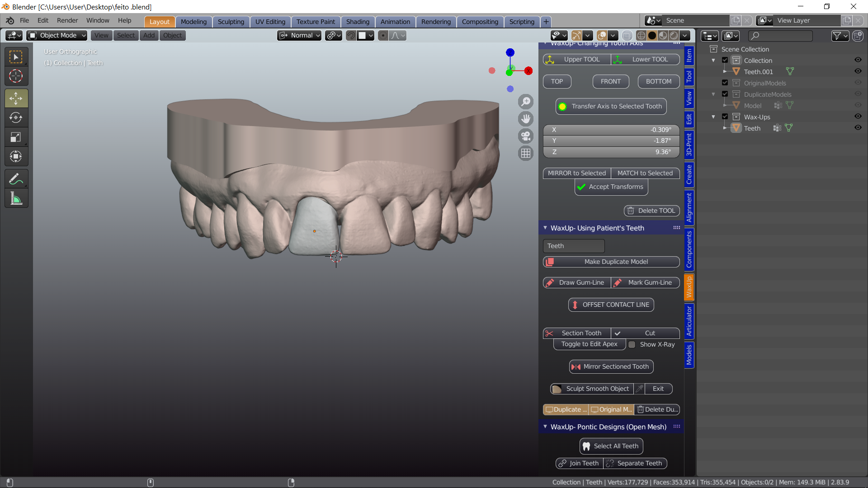Hide the Teeth.001 object in the outliner

point(859,71)
